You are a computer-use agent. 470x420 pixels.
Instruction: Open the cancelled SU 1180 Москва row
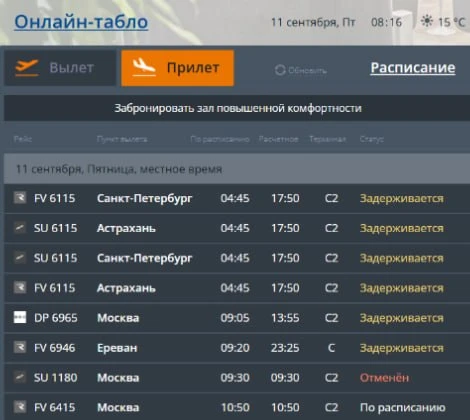(x=237, y=378)
